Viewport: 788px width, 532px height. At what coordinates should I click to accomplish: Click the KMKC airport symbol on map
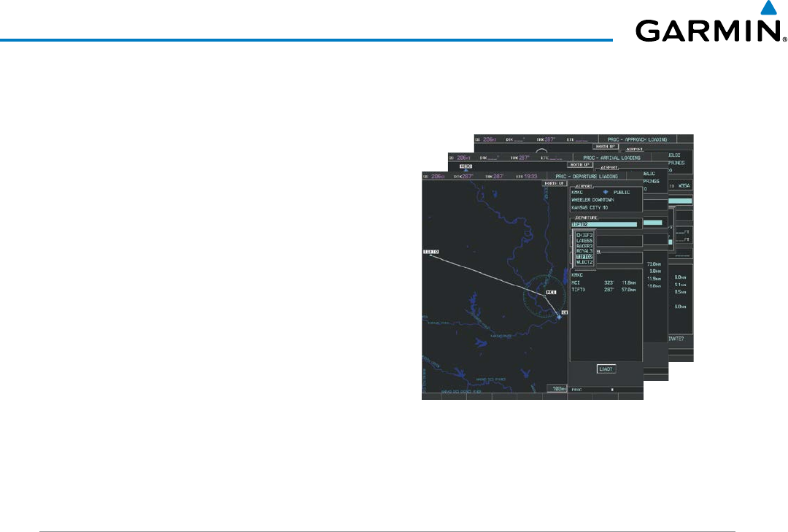[x=560, y=317]
